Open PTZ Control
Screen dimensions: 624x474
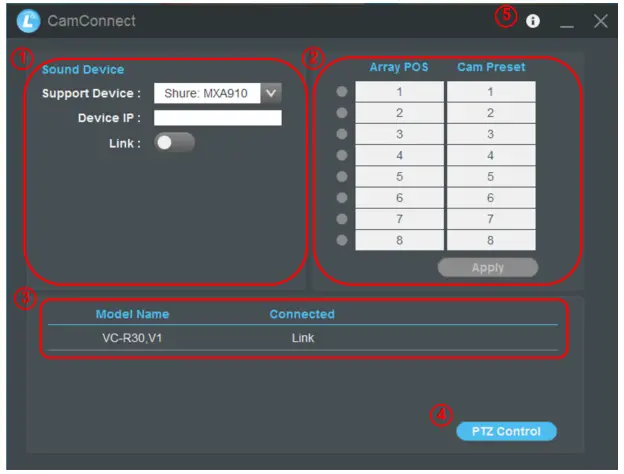pyautogui.click(x=506, y=431)
